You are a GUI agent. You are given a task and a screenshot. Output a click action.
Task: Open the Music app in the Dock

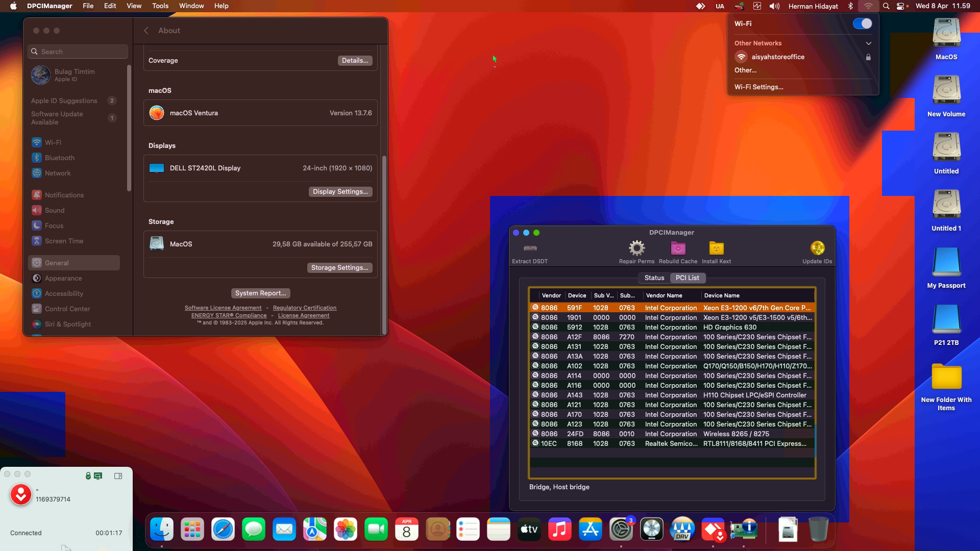(560, 530)
